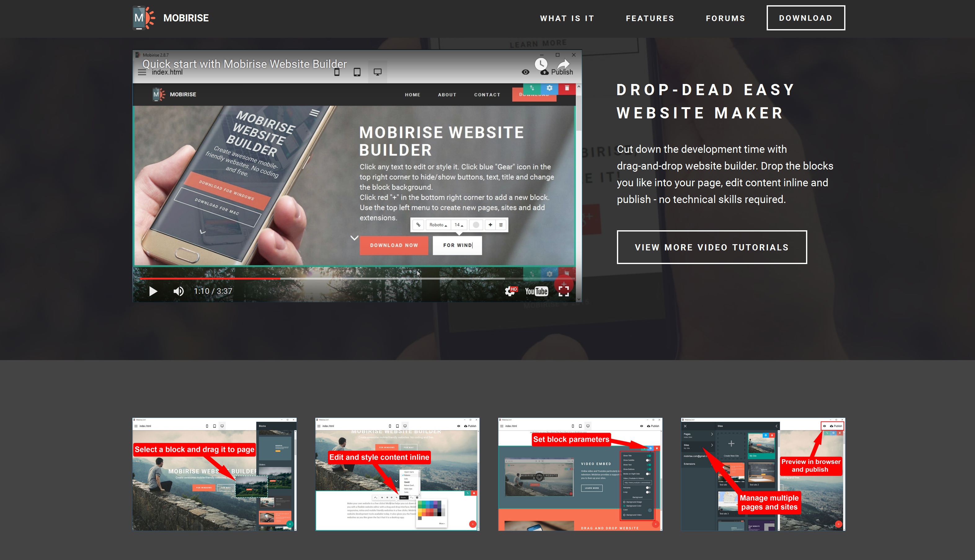Open the FEATURES navigation menu
This screenshot has height=560, width=975.
coord(650,18)
